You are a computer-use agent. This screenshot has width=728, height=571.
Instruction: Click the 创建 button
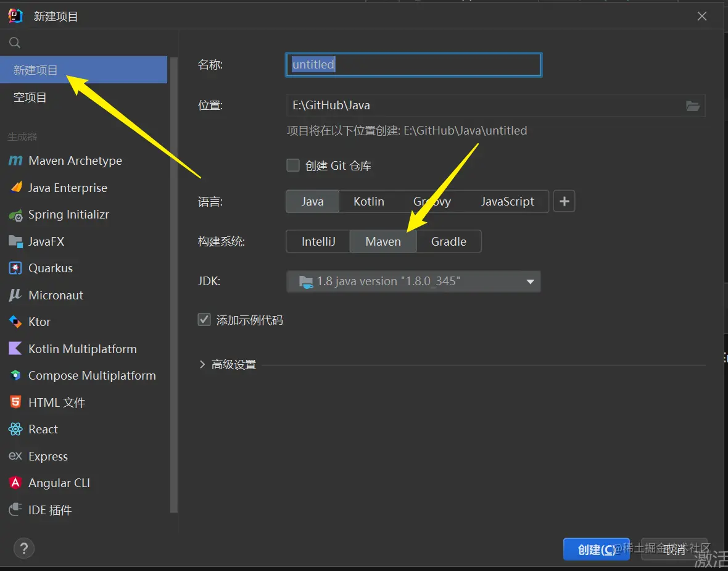(596, 549)
